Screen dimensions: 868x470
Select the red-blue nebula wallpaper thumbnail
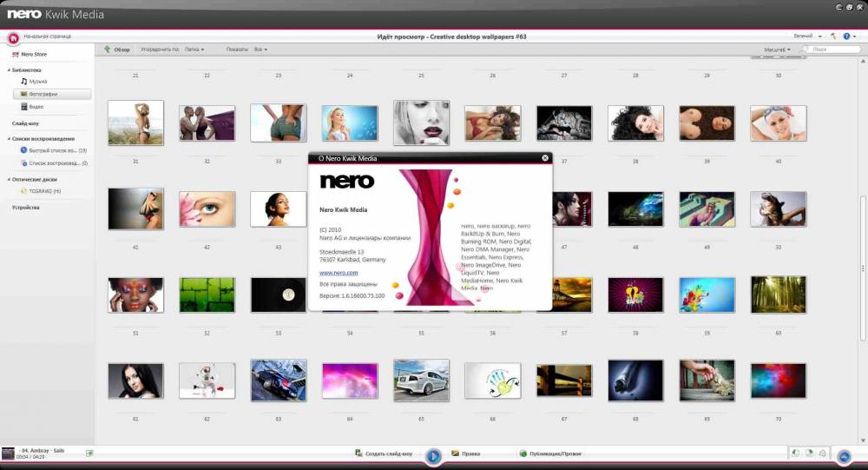pyautogui.click(x=779, y=381)
